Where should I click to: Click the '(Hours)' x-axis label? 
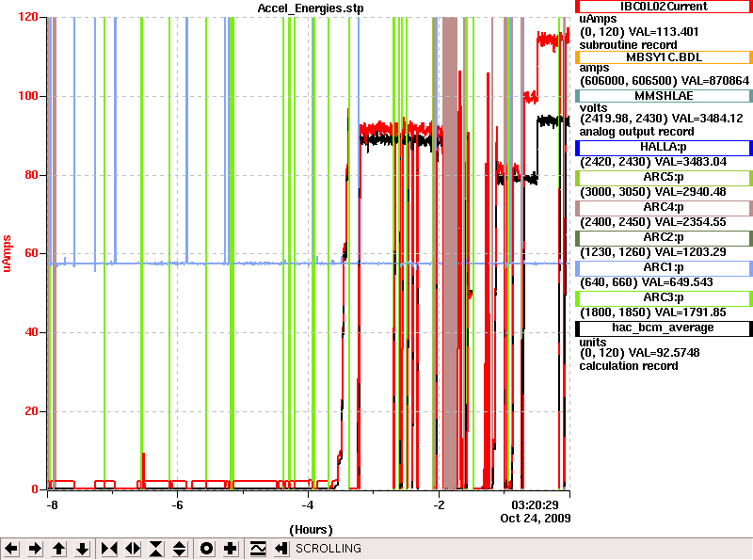(311, 530)
